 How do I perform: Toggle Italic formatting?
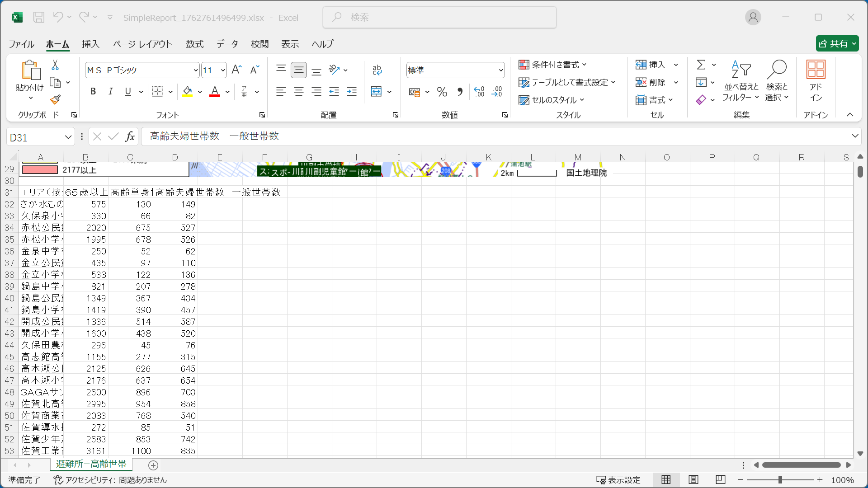110,92
